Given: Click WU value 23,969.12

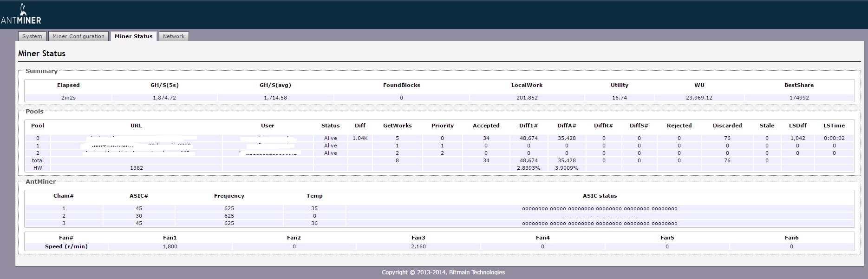Looking at the screenshot, I should [699, 98].
